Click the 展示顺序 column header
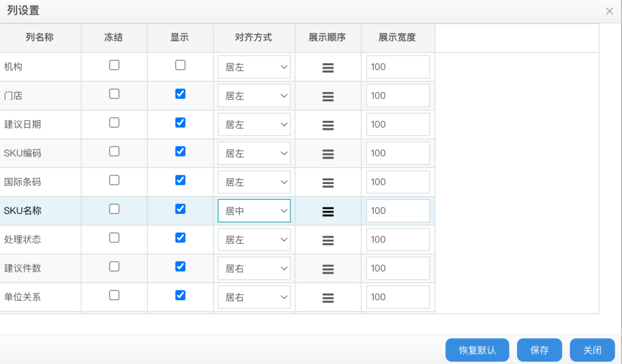 [x=328, y=38]
